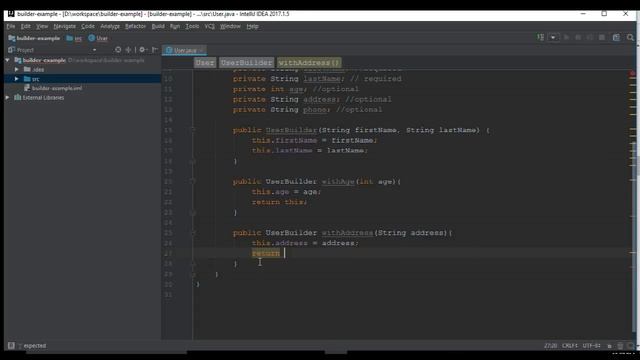Click the IntelliJ IDEA title bar icon
This screenshot has height=360, width=640.
tap(11, 14)
